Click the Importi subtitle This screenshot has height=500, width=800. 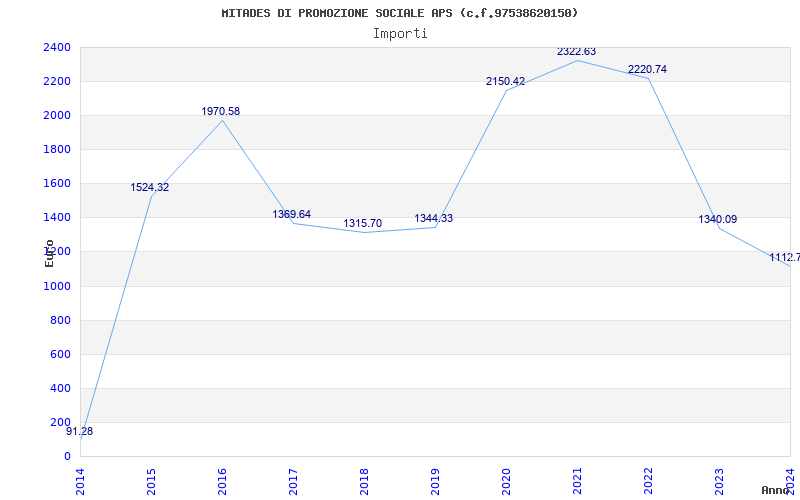(400, 34)
